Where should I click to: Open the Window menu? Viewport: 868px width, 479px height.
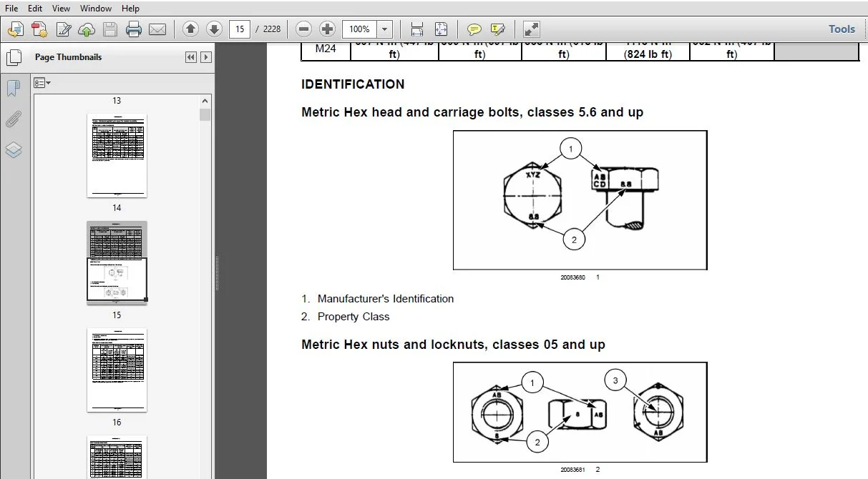(96, 9)
